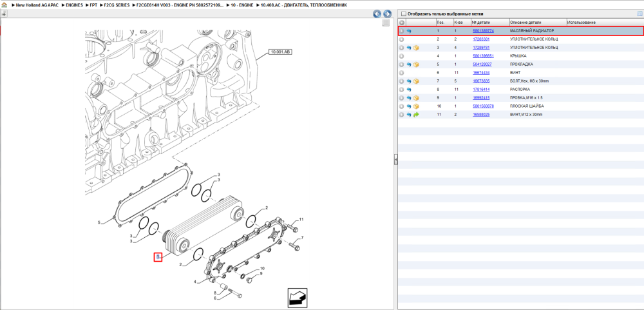Click the small square button above diagram
Image resolution: width=644 pixels, height=310 pixels.
[386, 23]
